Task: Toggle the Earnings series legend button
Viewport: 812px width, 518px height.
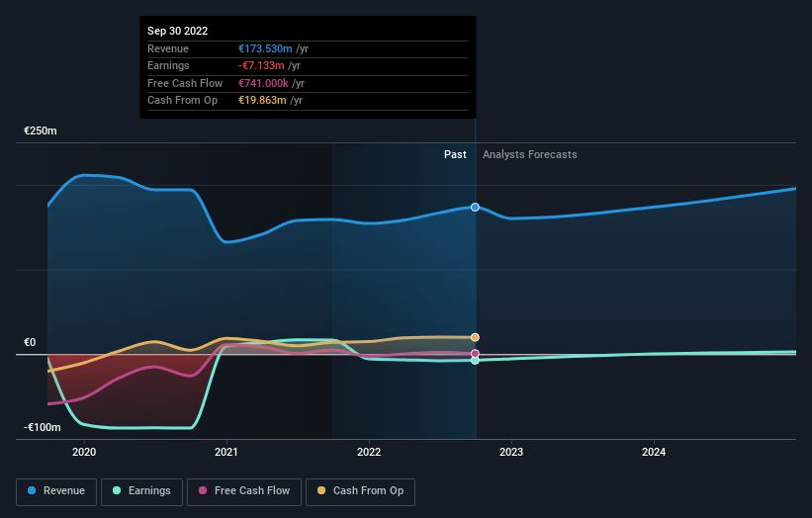Action: [141, 491]
